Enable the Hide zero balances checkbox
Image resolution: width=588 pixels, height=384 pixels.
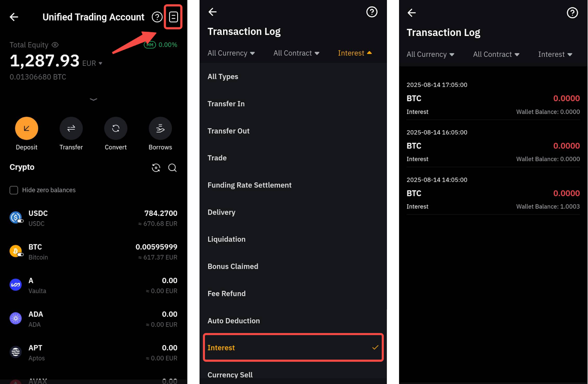click(x=14, y=190)
